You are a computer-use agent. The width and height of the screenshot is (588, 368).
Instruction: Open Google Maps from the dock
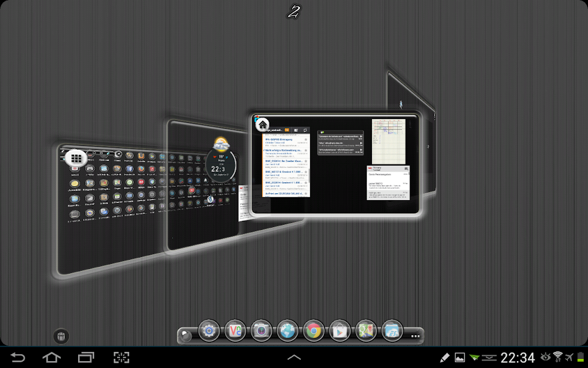366,331
